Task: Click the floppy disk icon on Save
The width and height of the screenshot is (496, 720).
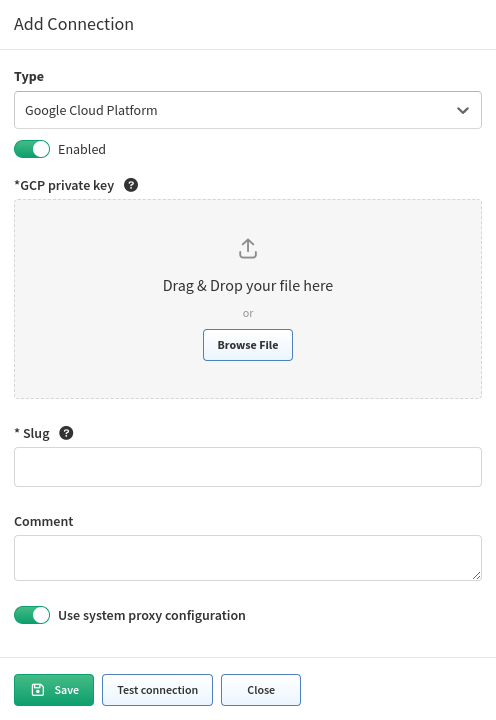Action: (x=38, y=690)
